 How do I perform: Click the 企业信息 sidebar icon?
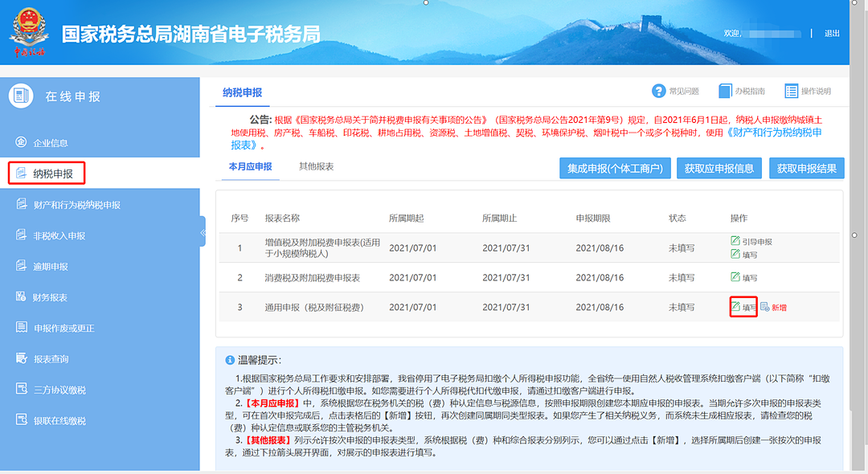21,142
